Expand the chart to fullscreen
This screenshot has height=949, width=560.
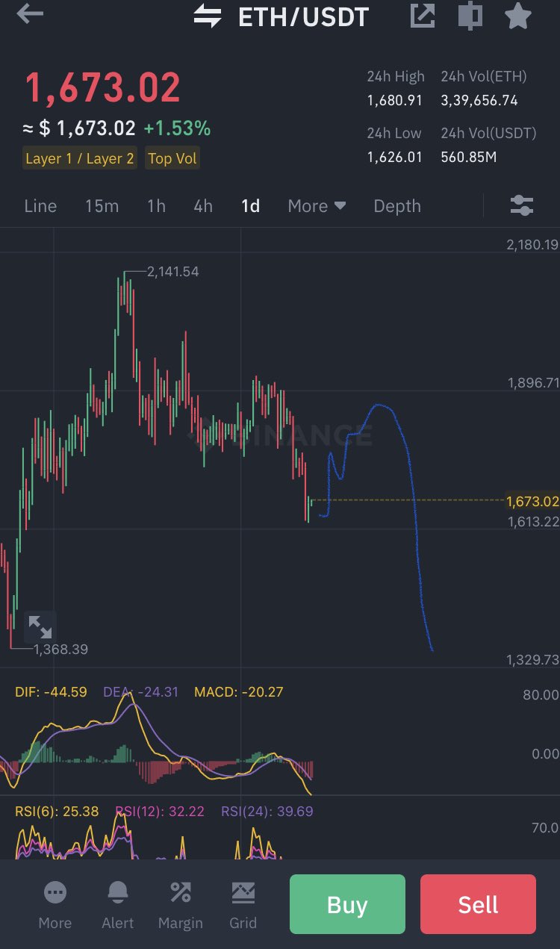click(x=40, y=626)
